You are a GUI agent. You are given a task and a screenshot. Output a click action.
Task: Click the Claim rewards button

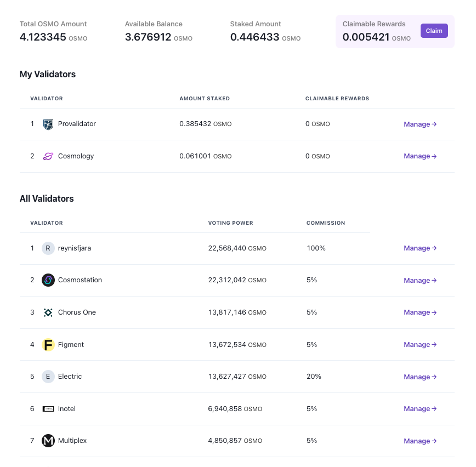click(434, 31)
